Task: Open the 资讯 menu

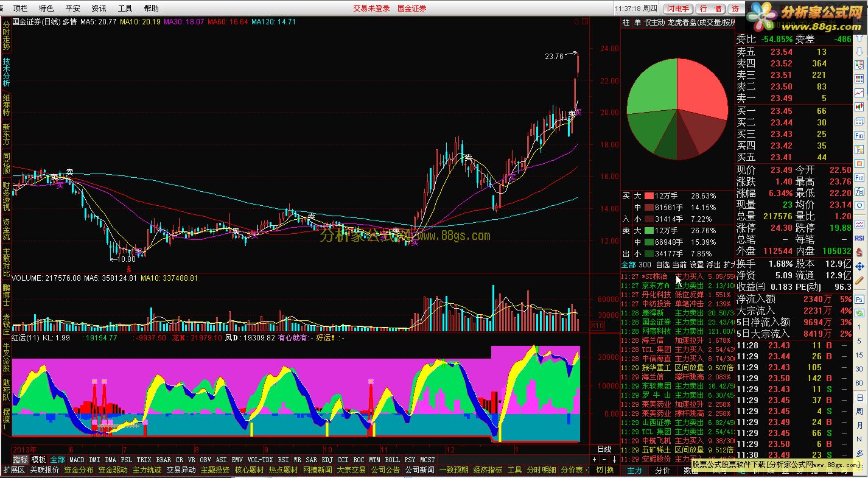Action: coord(99,9)
